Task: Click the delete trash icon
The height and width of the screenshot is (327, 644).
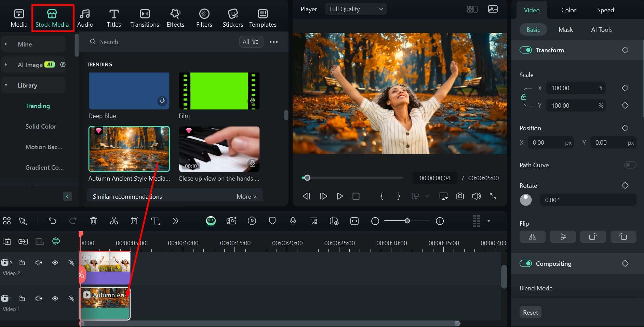Action: [93, 221]
